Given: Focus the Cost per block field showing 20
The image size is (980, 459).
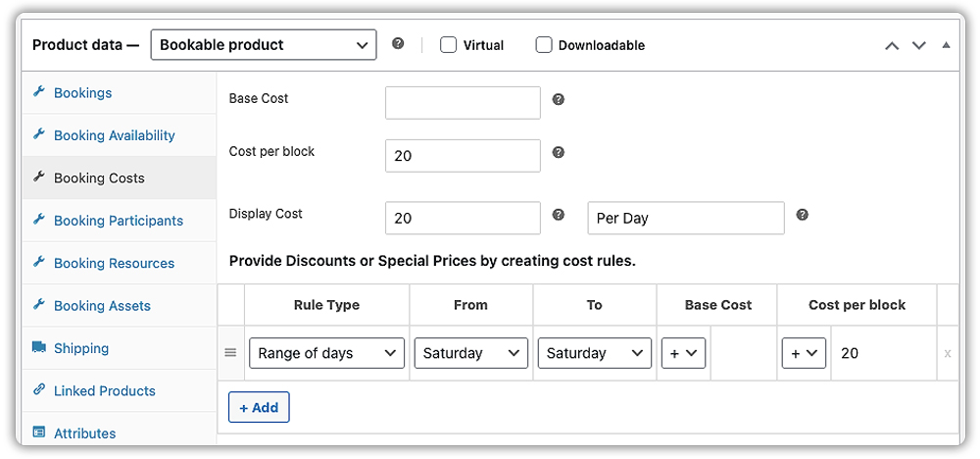Looking at the screenshot, I should point(463,156).
